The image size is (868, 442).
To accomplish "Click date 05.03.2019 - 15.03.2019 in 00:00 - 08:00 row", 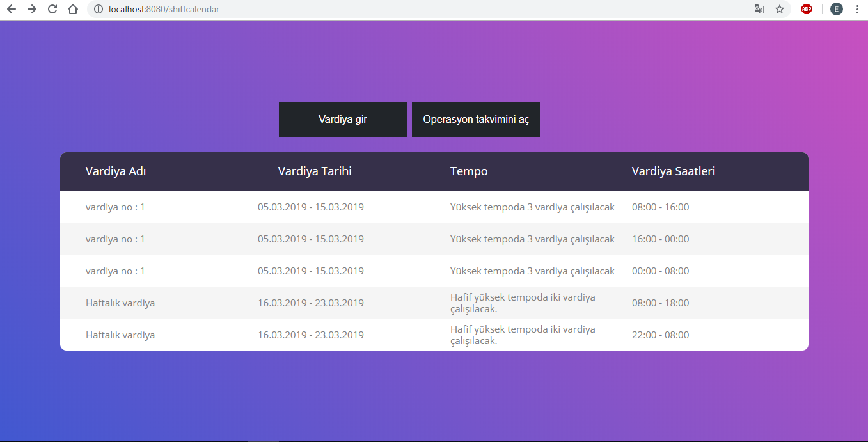I will click(x=311, y=271).
